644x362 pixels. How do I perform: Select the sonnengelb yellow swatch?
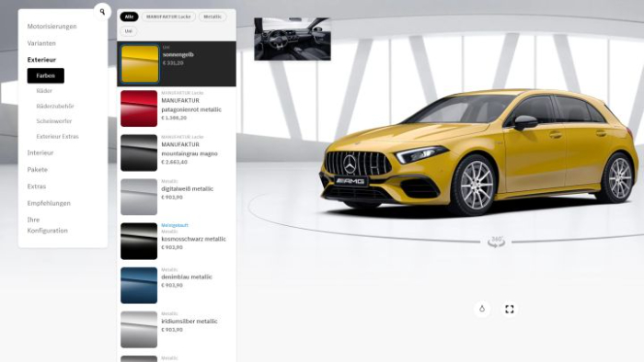[x=140, y=64]
